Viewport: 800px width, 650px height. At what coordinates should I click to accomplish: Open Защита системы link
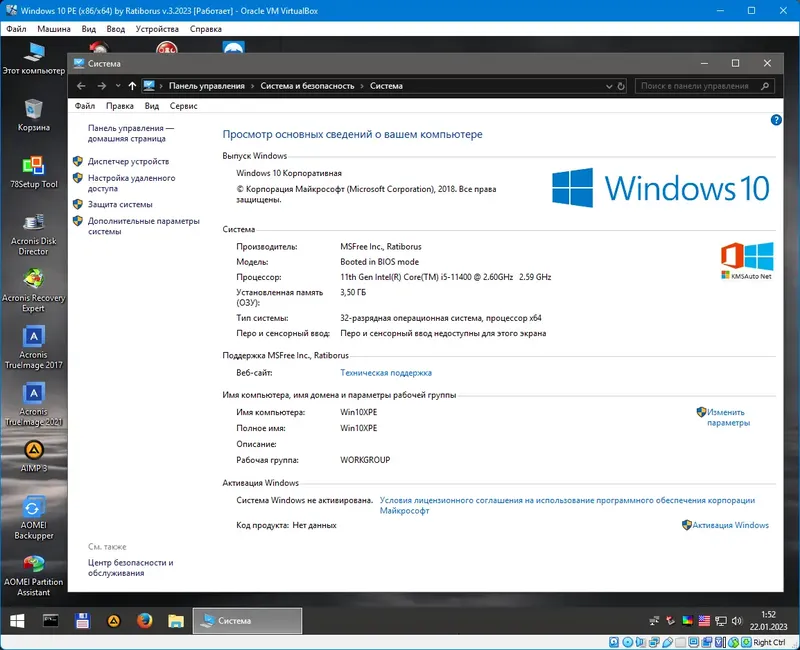(120, 205)
